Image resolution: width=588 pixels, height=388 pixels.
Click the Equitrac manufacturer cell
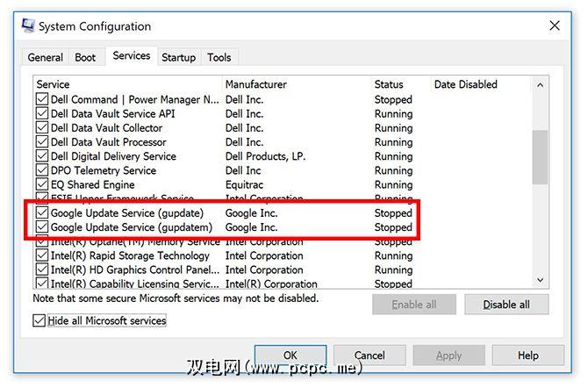pos(244,184)
